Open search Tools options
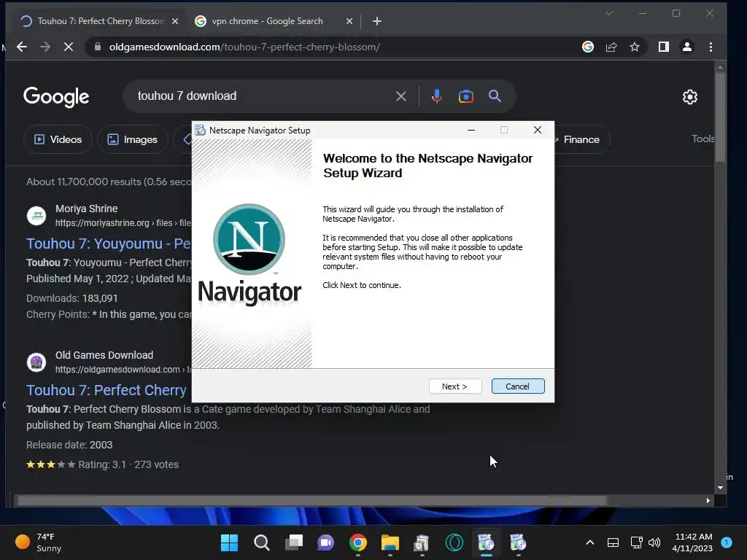This screenshot has width=747, height=560. pos(703,139)
